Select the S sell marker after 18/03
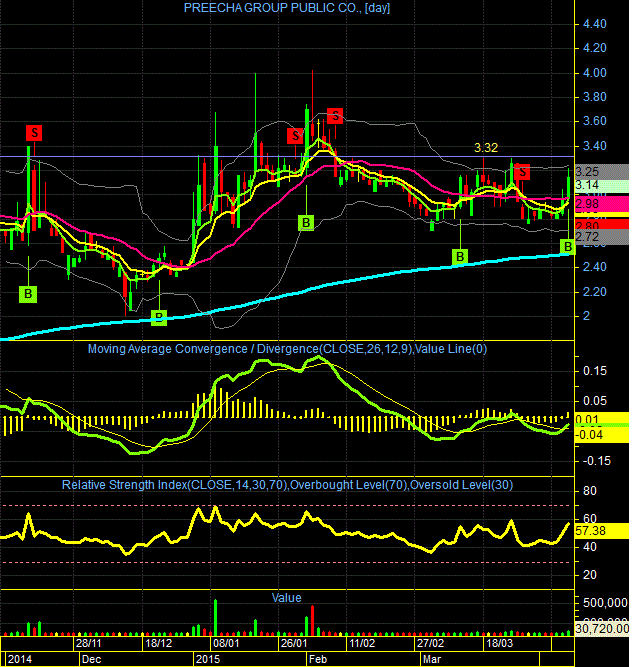The height and width of the screenshot is (667, 633). 522,172
